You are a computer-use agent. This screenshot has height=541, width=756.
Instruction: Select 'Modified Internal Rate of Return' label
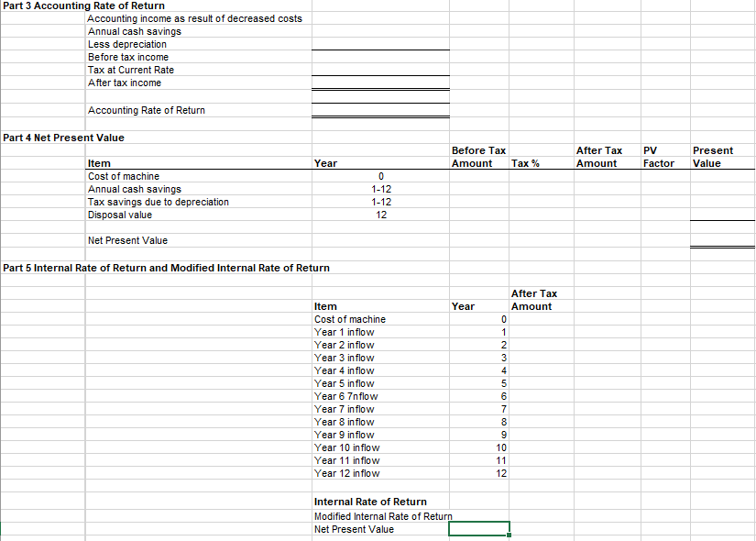pos(383,516)
